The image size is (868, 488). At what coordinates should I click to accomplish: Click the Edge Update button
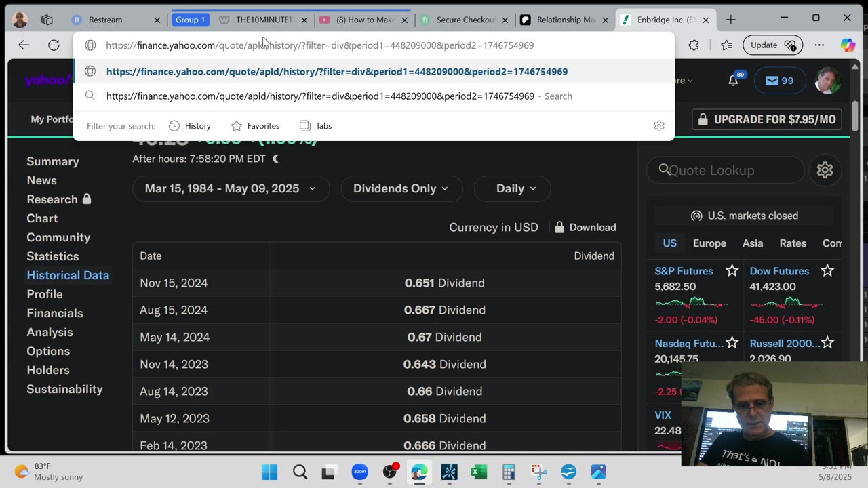[x=771, y=45]
